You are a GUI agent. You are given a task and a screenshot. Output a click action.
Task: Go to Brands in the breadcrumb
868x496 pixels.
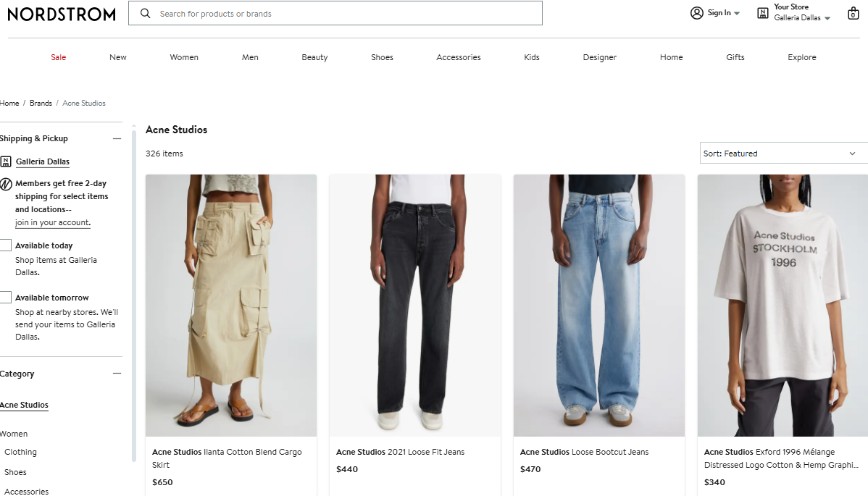41,103
